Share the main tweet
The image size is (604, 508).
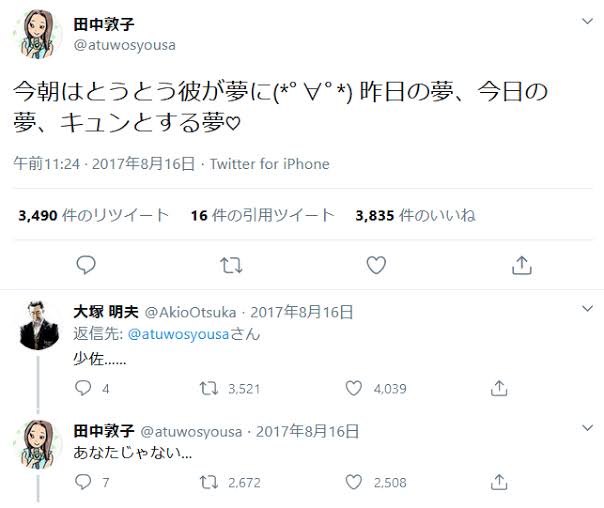coord(521,265)
